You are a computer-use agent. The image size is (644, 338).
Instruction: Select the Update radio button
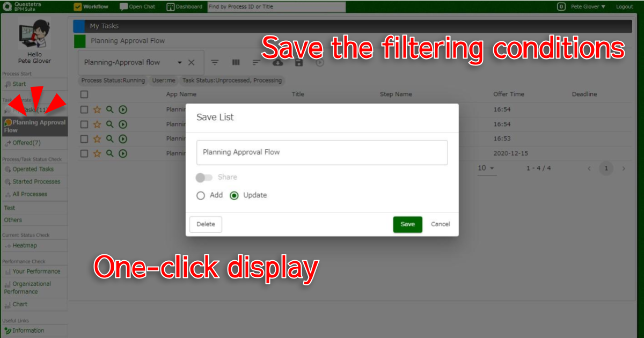tap(234, 196)
